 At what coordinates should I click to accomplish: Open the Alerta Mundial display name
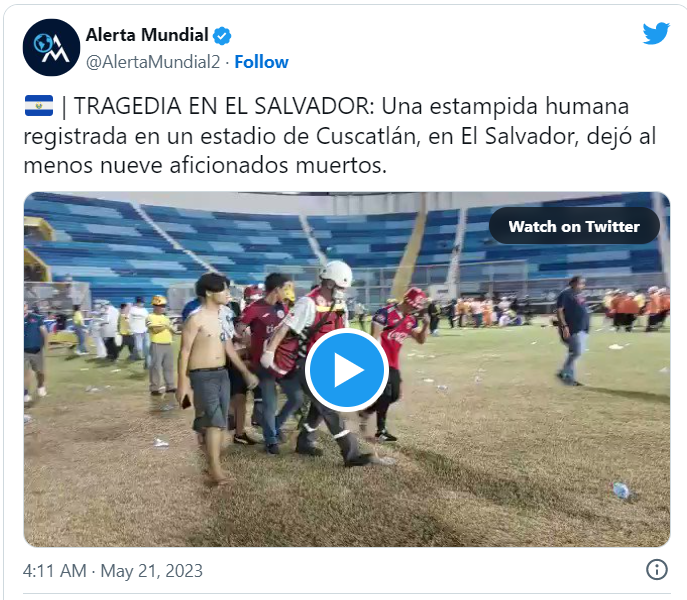[x=147, y=35]
